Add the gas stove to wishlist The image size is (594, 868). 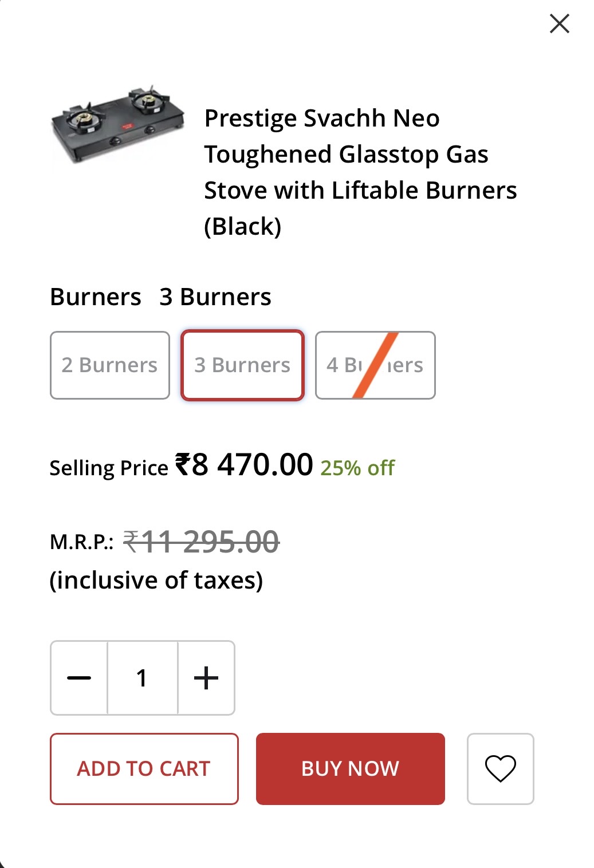pos(500,768)
